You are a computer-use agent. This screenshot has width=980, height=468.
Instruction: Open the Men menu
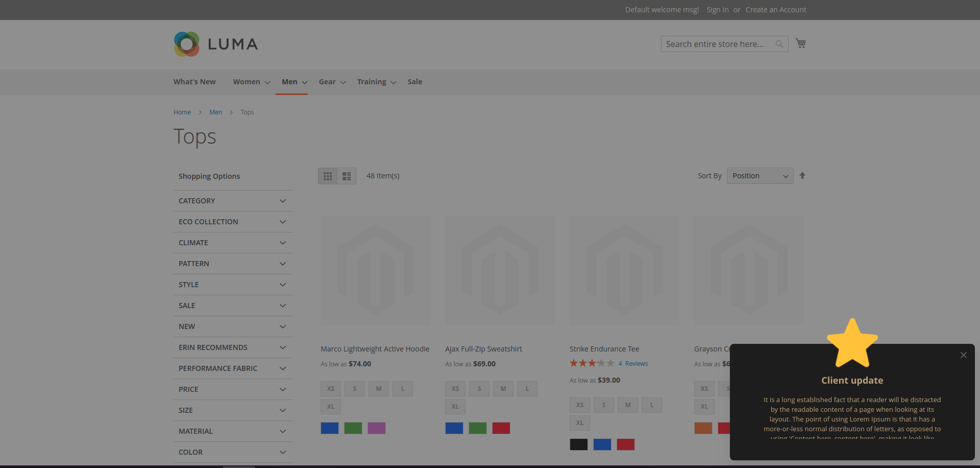[295, 82]
